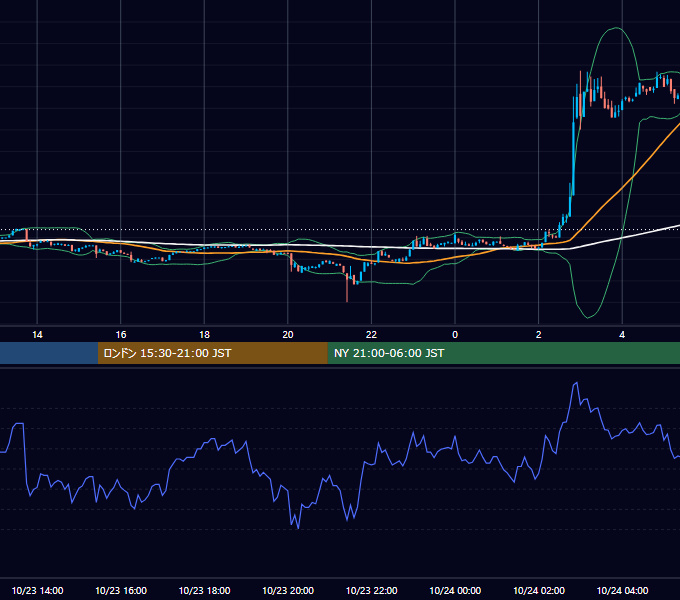Click the 10/23 18:00 date label

click(204, 590)
